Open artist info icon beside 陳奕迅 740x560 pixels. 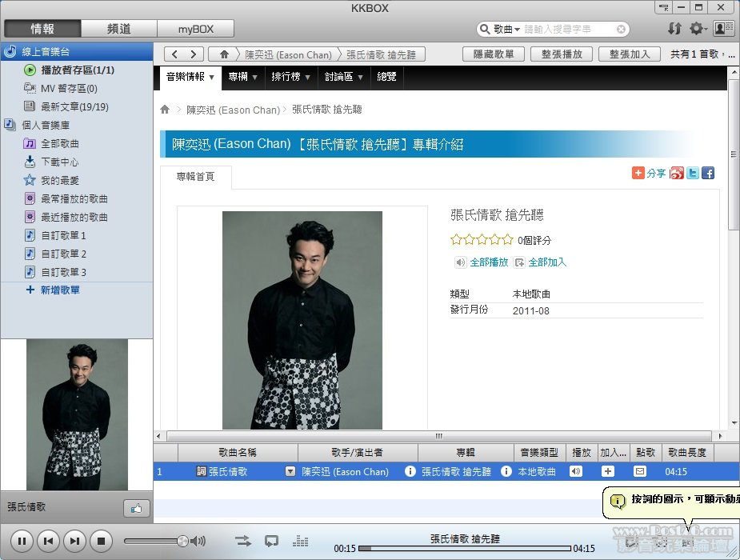tap(410, 471)
